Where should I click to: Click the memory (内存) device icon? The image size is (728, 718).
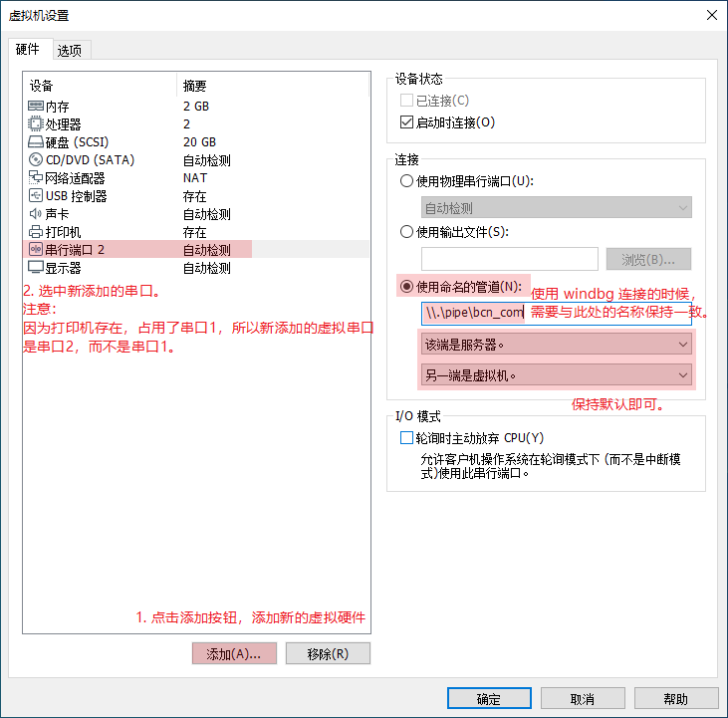pos(35,107)
